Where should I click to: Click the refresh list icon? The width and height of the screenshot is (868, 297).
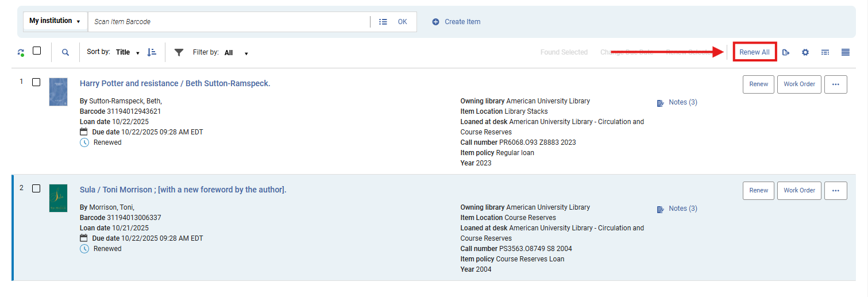click(x=21, y=52)
